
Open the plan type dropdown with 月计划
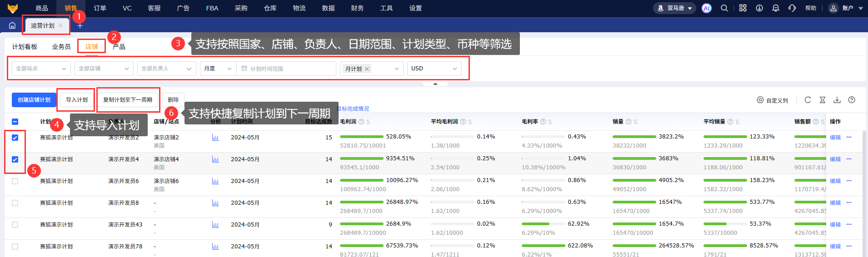[x=372, y=69]
